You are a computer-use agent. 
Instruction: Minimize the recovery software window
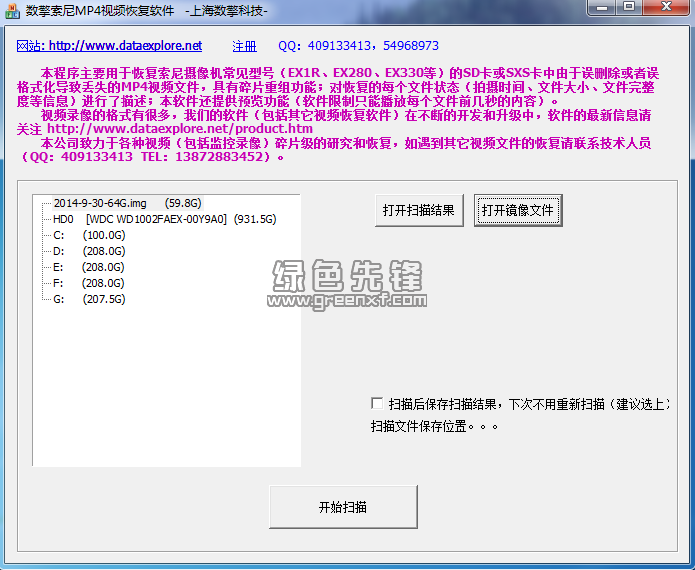pos(601,8)
